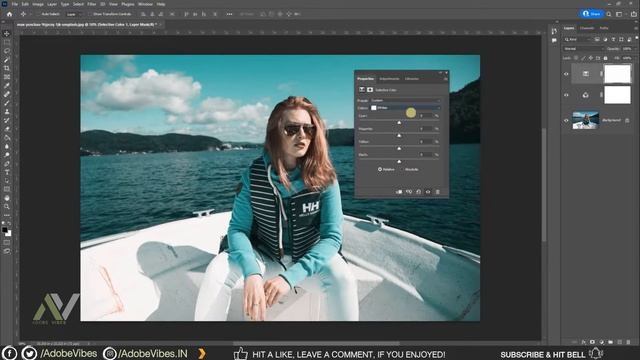The image size is (640, 360).
Task: Switch to Libraries tab in Properties panel
Action: coord(411,78)
